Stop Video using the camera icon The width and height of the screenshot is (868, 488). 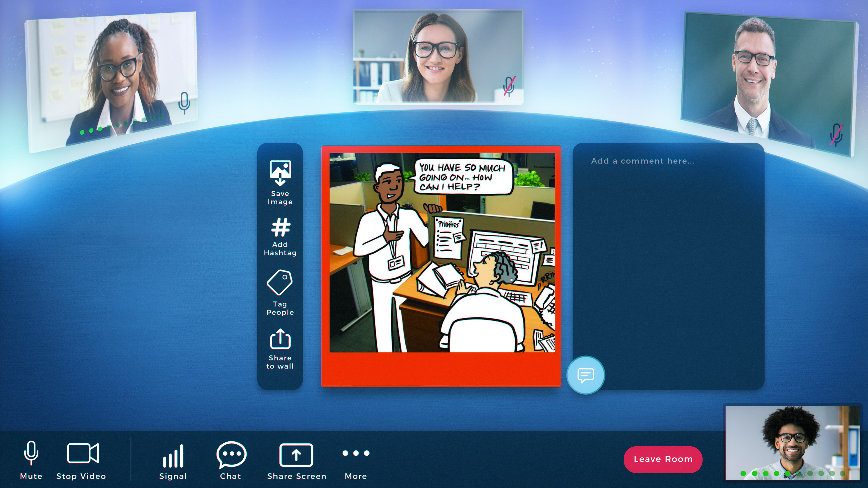pyautogui.click(x=83, y=453)
